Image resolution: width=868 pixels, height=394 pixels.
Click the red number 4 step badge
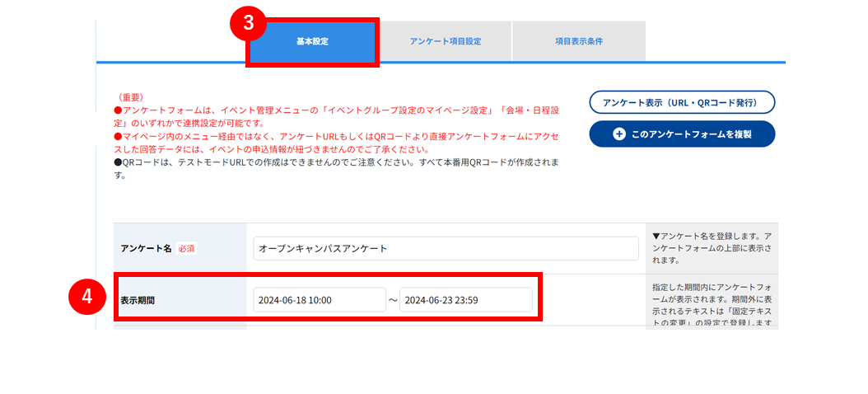87,297
